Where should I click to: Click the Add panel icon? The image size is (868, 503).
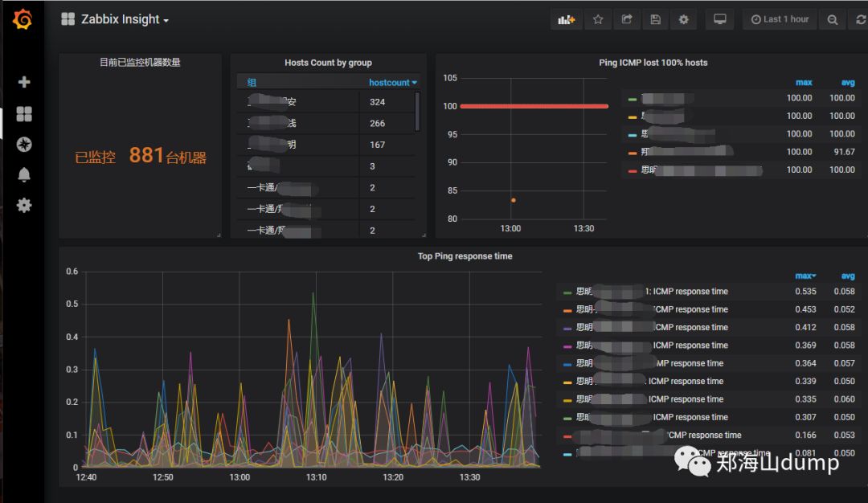(567, 19)
